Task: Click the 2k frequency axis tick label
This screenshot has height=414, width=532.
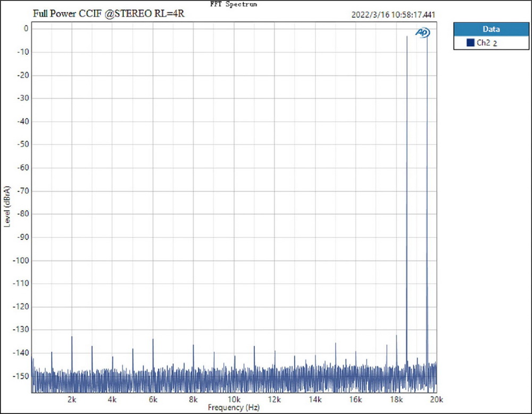Action: tap(72, 399)
